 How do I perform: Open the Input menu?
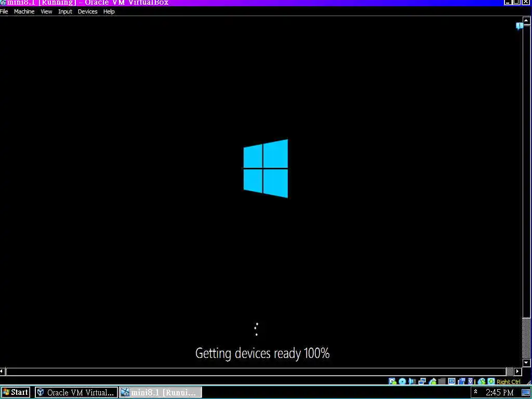(x=65, y=11)
